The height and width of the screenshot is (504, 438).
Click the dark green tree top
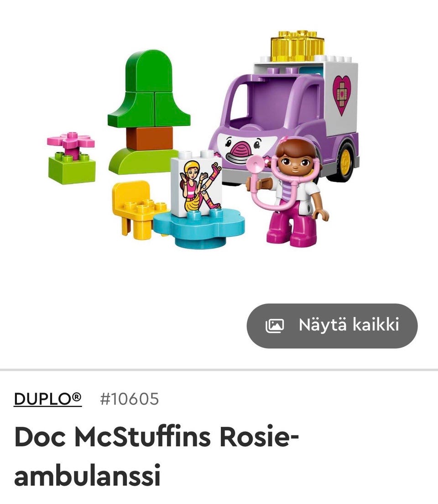149,88
